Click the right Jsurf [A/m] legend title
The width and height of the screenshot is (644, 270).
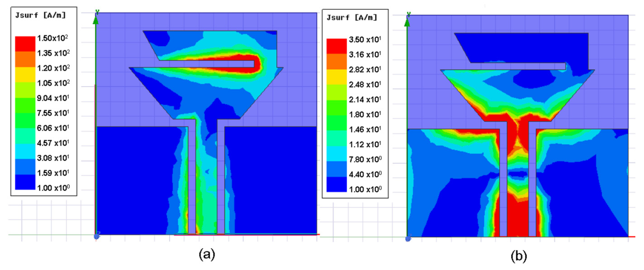click(352, 17)
